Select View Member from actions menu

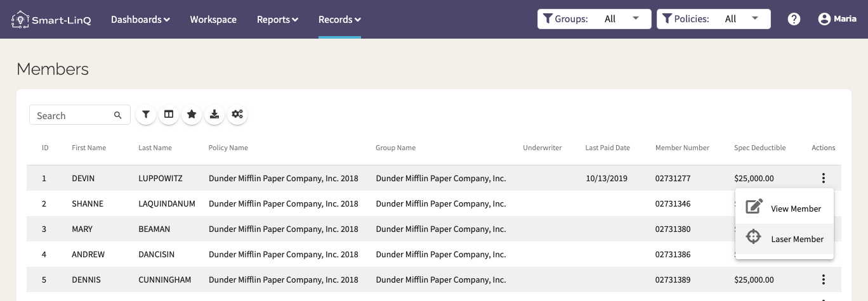point(784,208)
